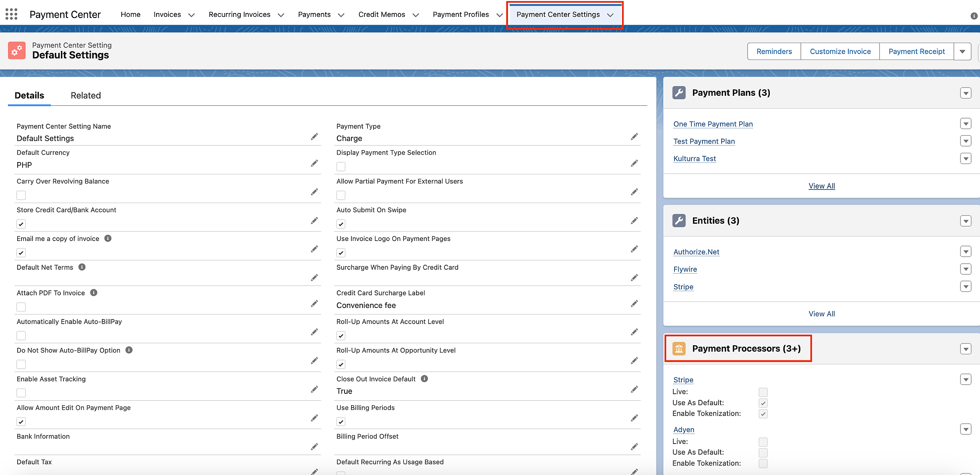
Task: Toggle Auto Submit On Swipe checkbox
Action: click(341, 224)
